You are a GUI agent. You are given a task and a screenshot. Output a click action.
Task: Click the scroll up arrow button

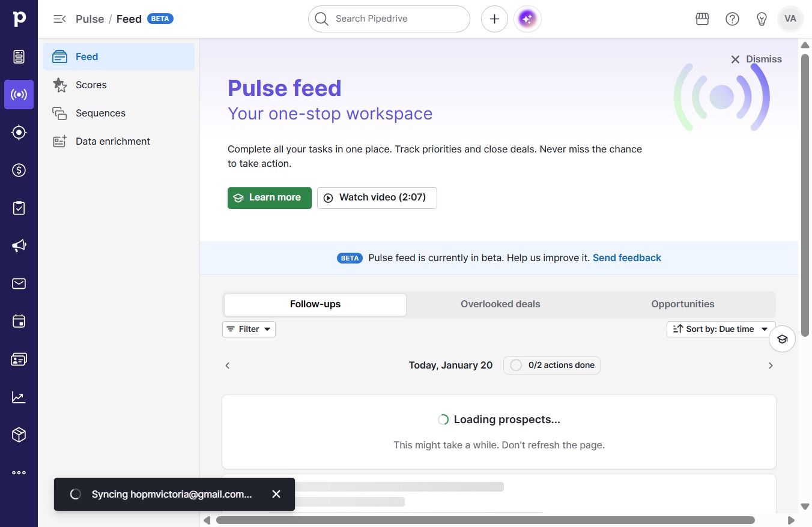click(805, 45)
